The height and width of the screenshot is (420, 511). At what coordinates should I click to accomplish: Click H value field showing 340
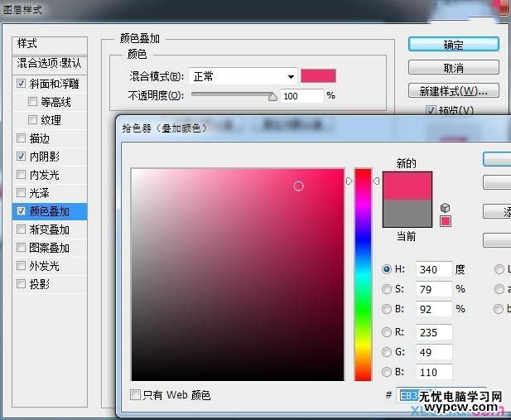coord(434,269)
